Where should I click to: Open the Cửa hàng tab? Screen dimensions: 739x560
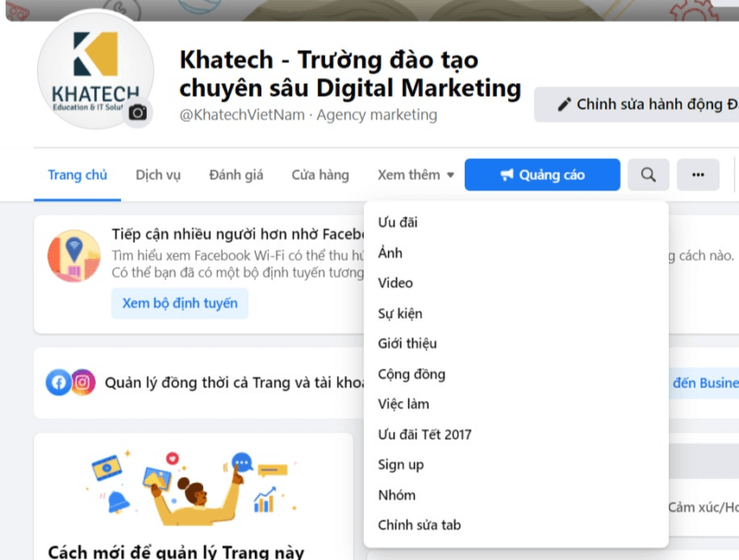320,175
